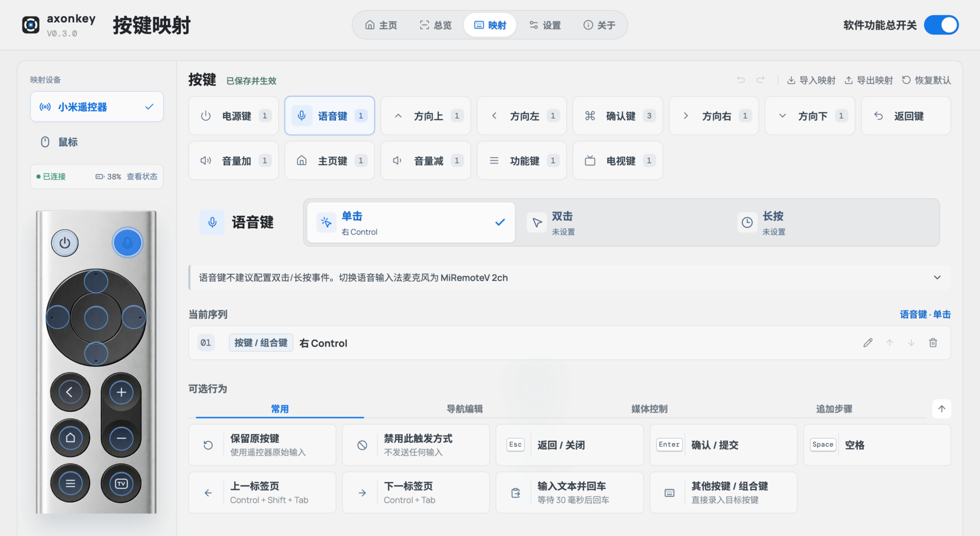Select the 长按 trigger mode
The width and height of the screenshot is (980, 536).
click(833, 222)
